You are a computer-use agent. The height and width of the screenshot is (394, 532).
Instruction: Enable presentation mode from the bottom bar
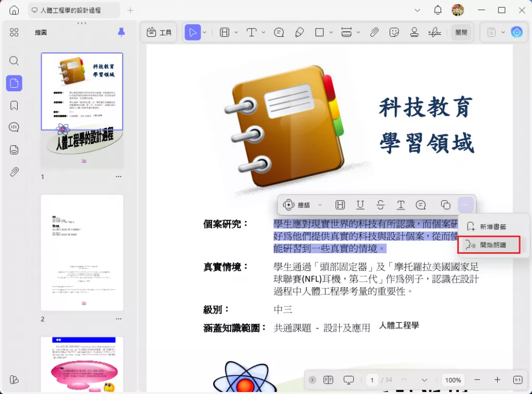pyautogui.click(x=349, y=380)
